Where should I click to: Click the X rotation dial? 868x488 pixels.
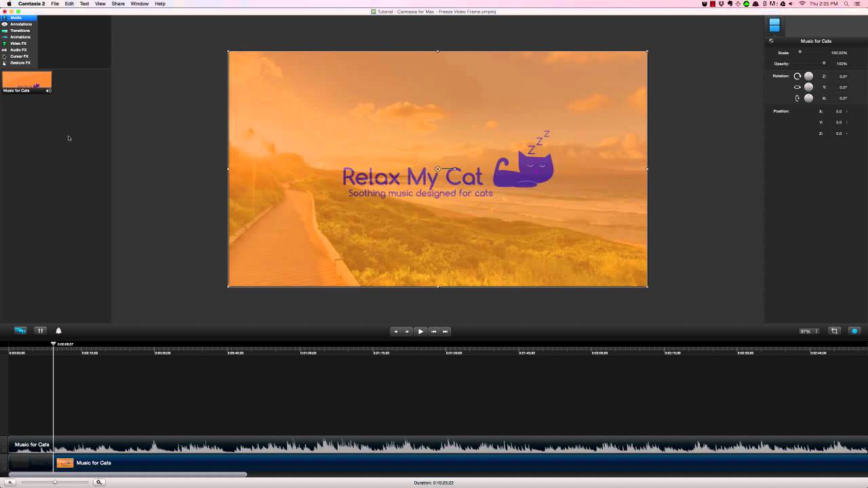(x=808, y=98)
